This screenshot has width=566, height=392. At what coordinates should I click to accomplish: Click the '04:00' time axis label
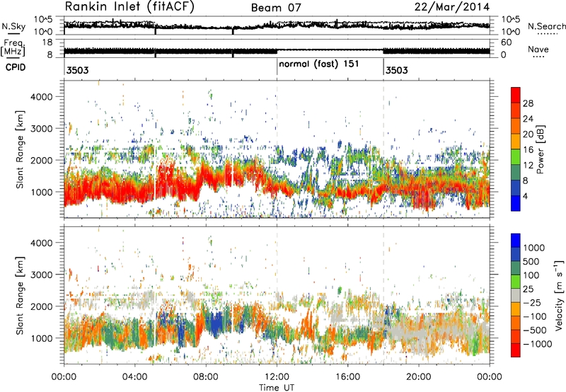coord(134,377)
